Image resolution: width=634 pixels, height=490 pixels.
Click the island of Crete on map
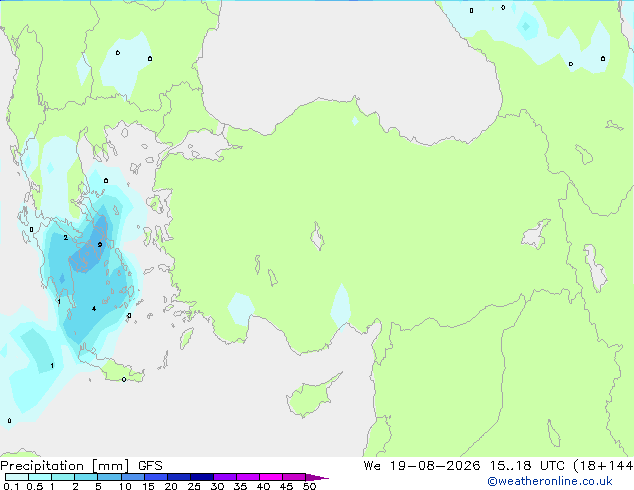click(121, 372)
